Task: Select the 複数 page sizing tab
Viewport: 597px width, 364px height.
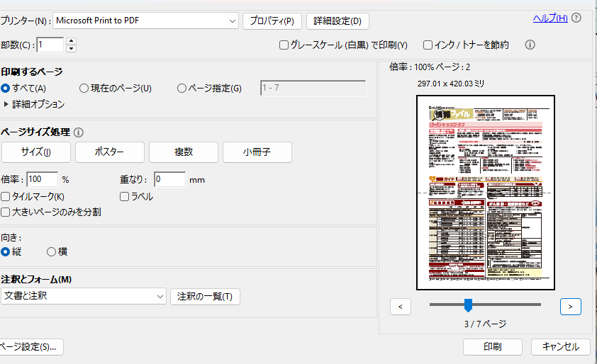Action: pyautogui.click(x=184, y=152)
